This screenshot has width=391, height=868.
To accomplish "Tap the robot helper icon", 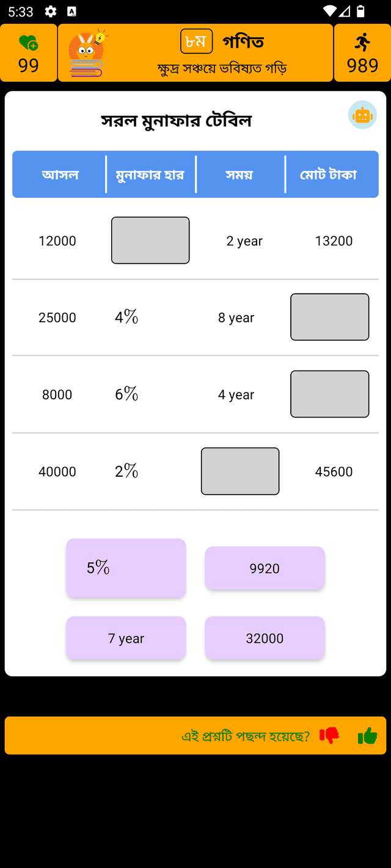I will (362, 115).
